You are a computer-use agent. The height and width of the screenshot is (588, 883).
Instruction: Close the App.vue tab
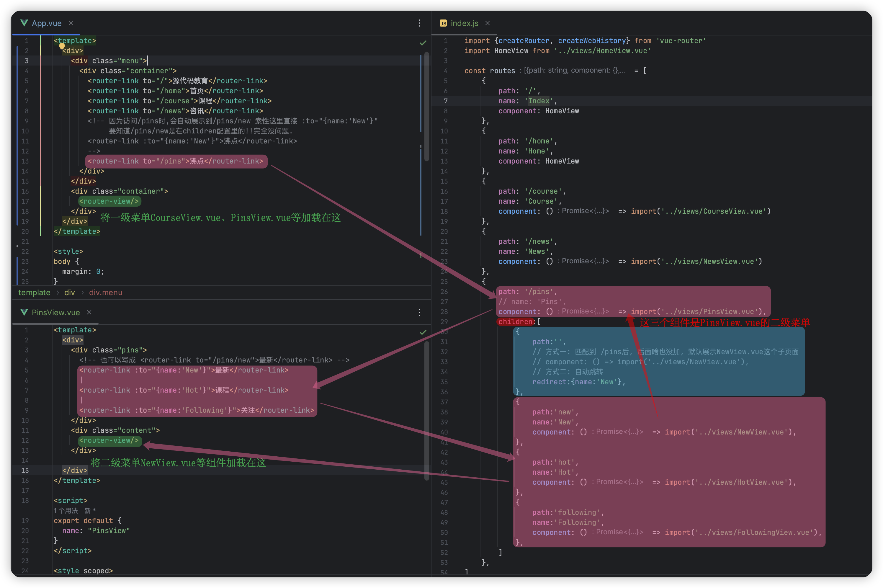(x=71, y=23)
